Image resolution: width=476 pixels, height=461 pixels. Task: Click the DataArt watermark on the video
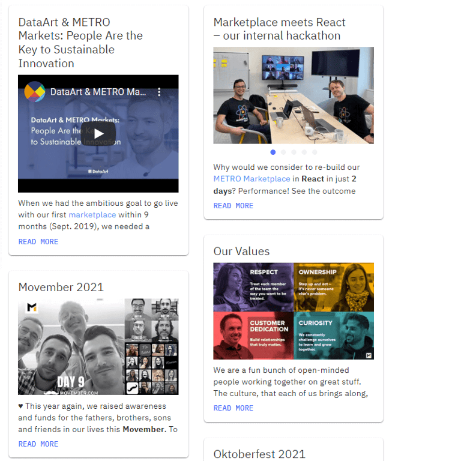click(98, 172)
